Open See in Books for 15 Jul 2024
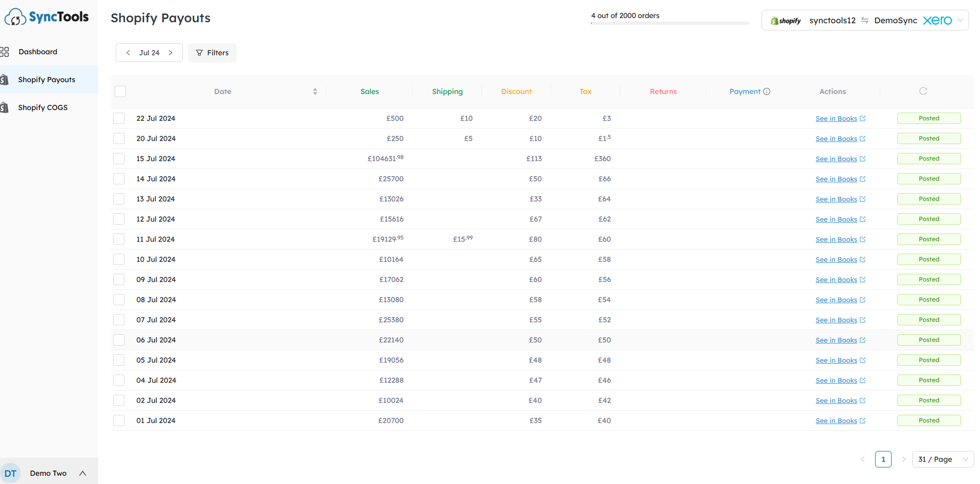The height and width of the screenshot is (484, 980). [x=836, y=159]
